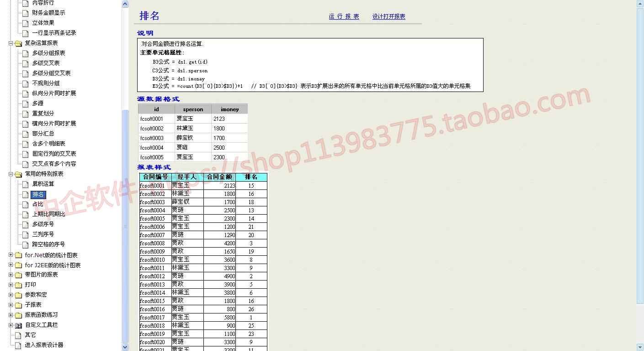Click the main page scroll up arrow

(x=640, y=4)
